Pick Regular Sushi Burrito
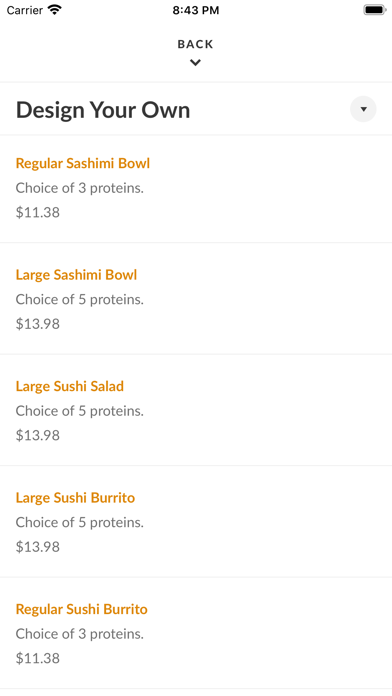392x696 pixels. [x=196, y=633]
